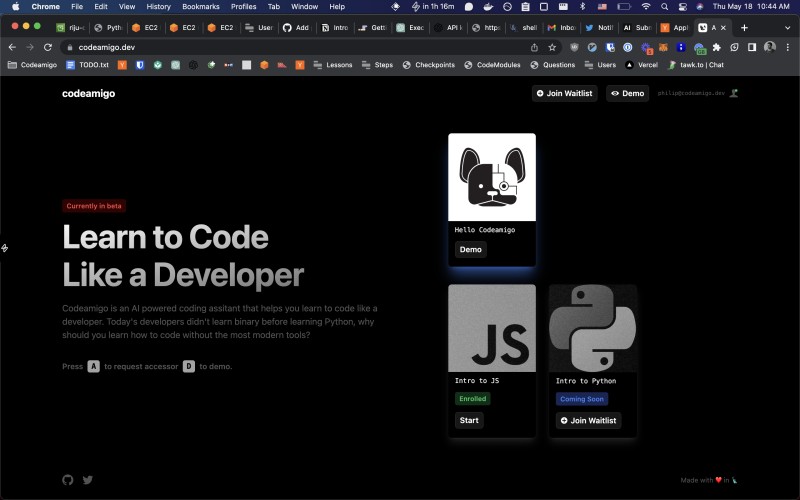Viewport: 800px width, 500px height.
Task: Open the Brave shield extension icon
Action: pos(574,47)
